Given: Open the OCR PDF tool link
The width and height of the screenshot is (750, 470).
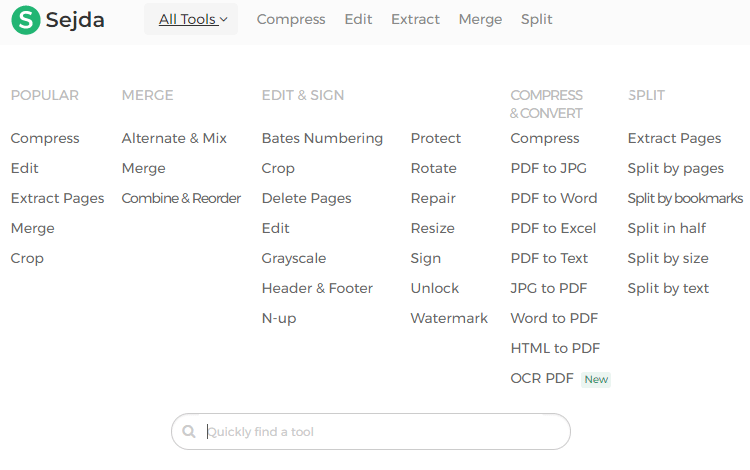Looking at the screenshot, I should click(x=541, y=379).
